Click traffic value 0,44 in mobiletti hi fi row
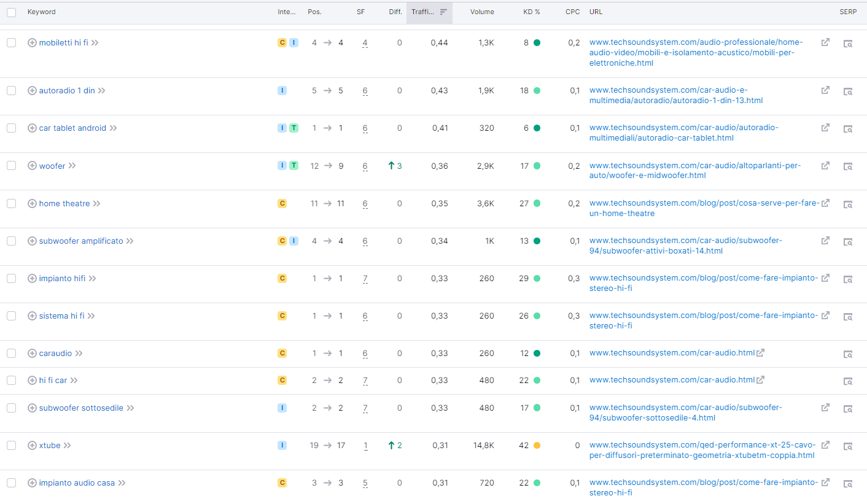 coord(440,42)
